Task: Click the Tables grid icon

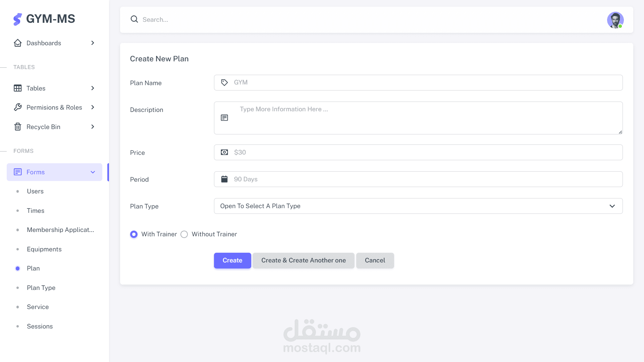Action: coord(18,88)
